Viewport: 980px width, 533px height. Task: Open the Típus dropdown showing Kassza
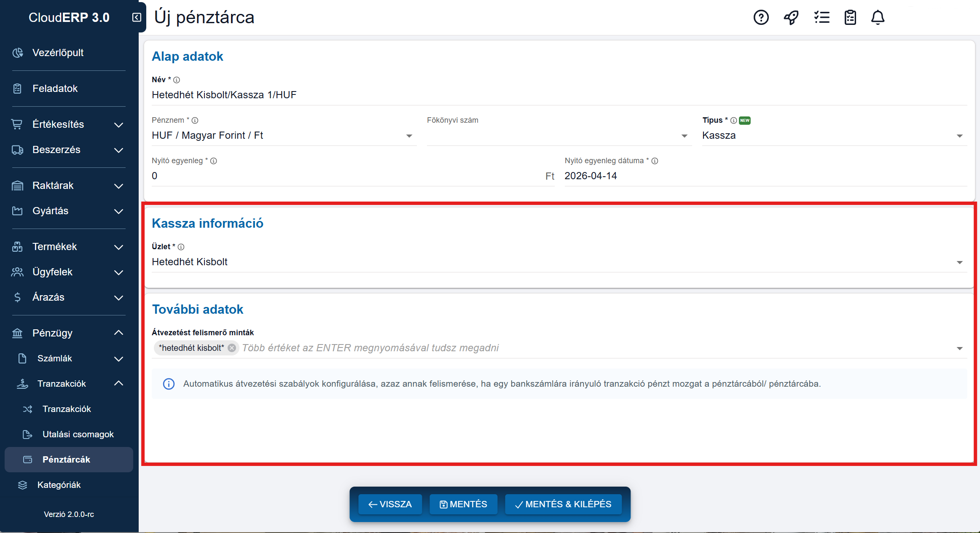point(959,136)
